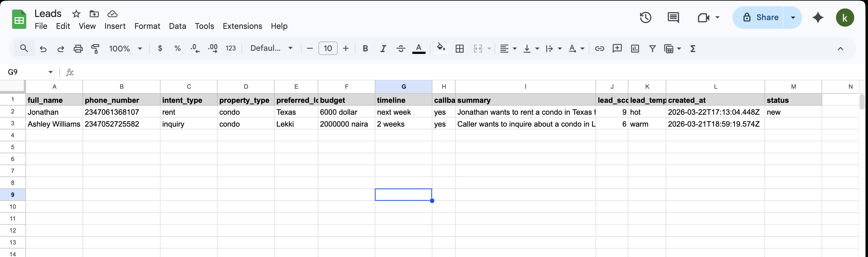Viewport: 868px width, 257px height.
Task: Click the move to folder icon
Action: [x=94, y=14]
